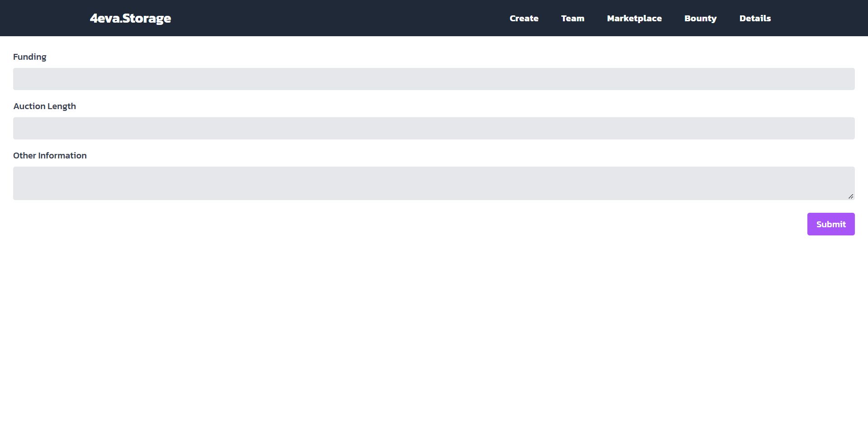Open the Team nav item

[x=573, y=19]
